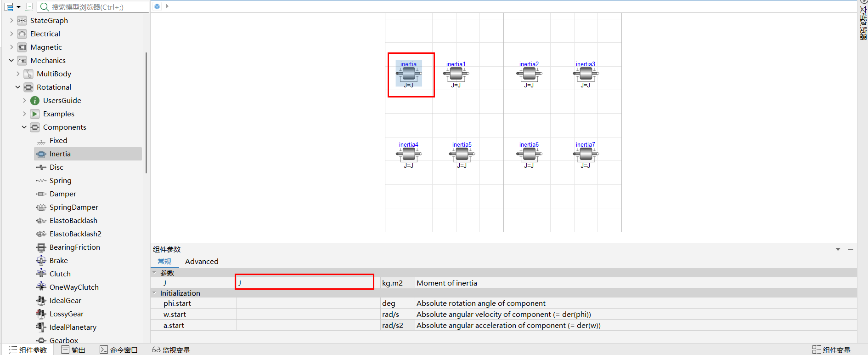Collapse the Mechanics tree node
Screen dimensions: 868x355
pyautogui.click(x=11, y=61)
